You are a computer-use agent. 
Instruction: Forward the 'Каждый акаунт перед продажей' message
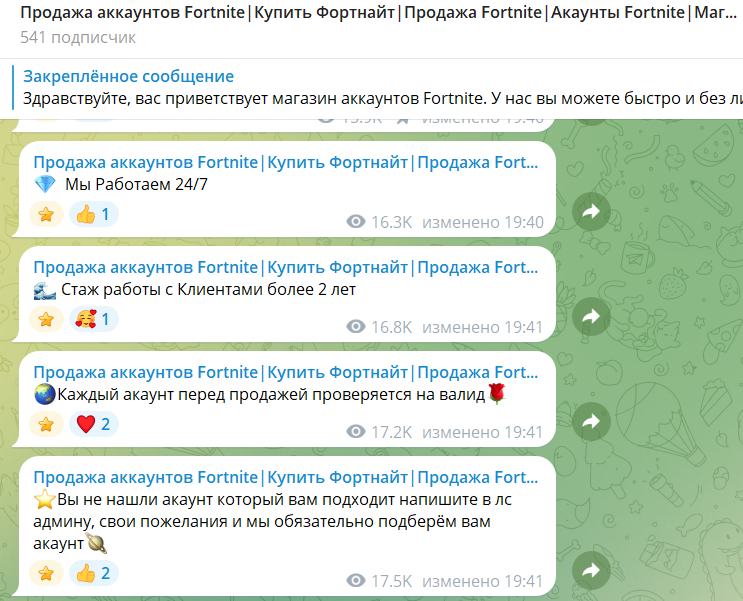[x=591, y=421]
